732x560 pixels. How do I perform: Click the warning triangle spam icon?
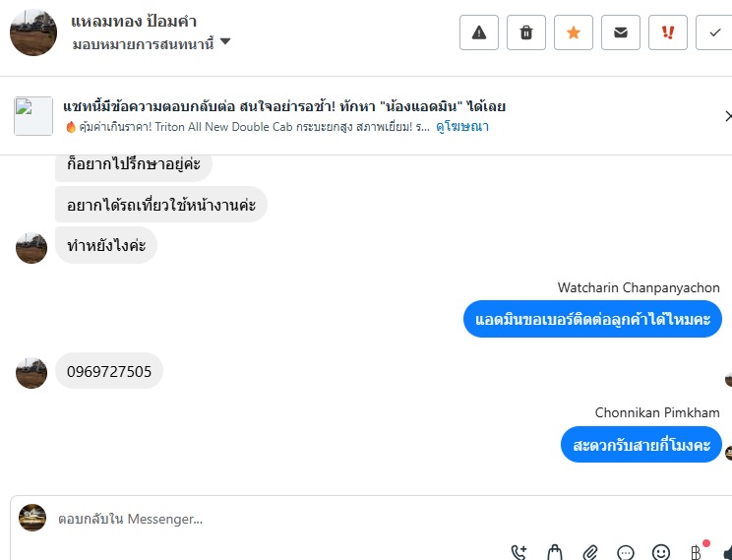479,32
